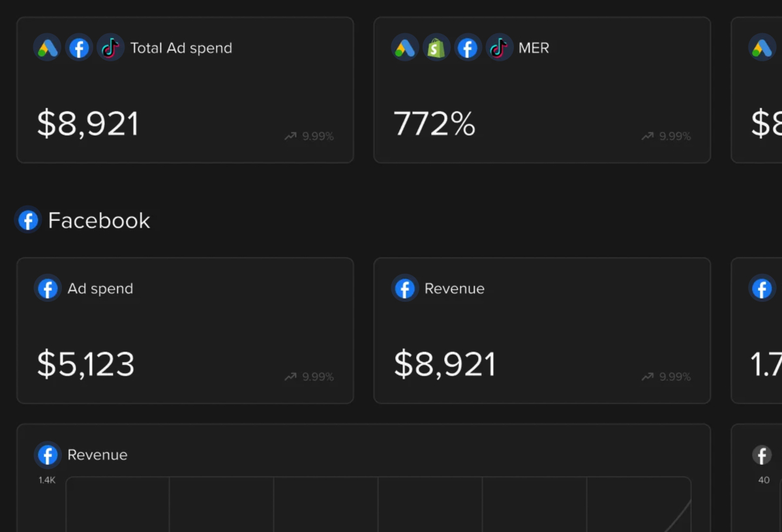Click TikTok icon in MER card
Image resolution: width=782 pixels, height=532 pixels.
499,48
